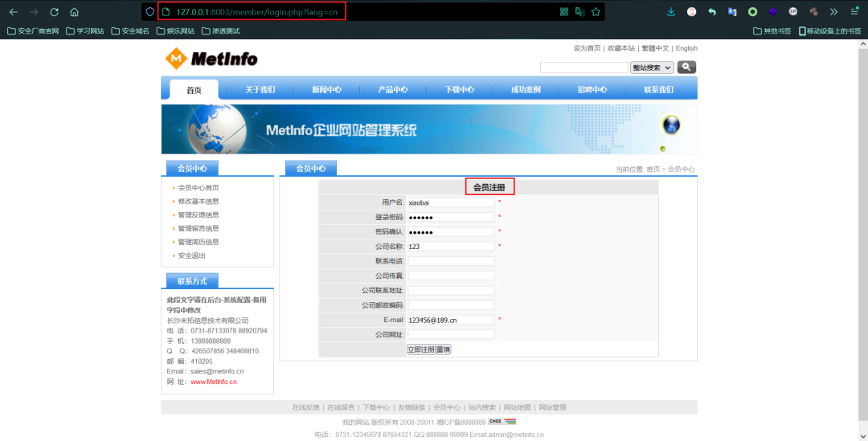The height and width of the screenshot is (441, 868).
Task: Open the 渗透测试 bookmark folder
Action: click(x=221, y=31)
